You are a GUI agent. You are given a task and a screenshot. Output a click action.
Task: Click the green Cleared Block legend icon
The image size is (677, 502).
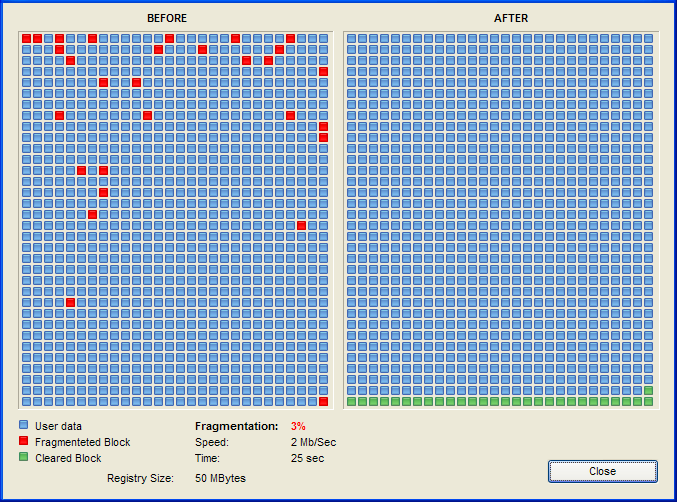[x=24, y=458]
